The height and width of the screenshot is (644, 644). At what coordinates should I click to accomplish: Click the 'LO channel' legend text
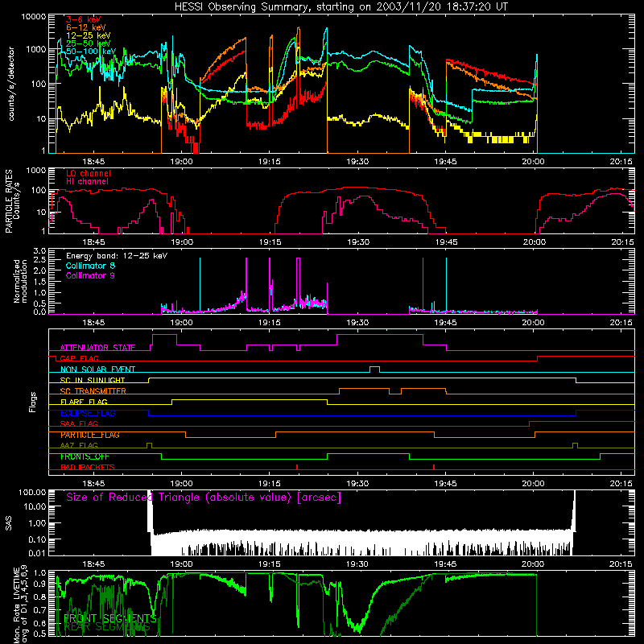point(89,173)
